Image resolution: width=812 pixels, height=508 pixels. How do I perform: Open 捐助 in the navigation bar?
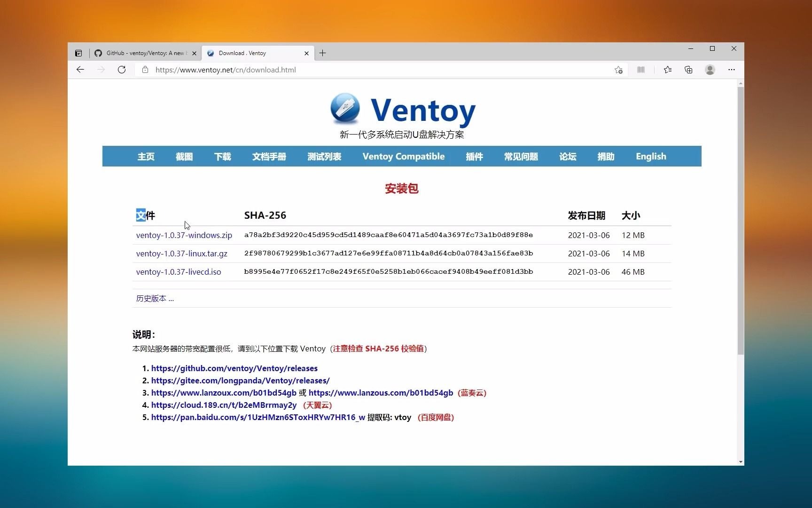coord(606,156)
